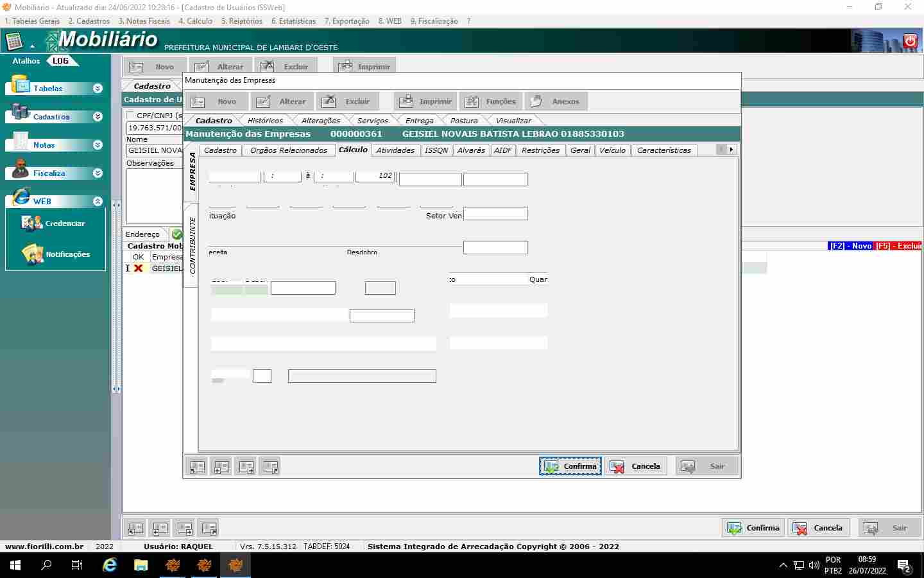Open the calculator icon in header

[x=13, y=42]
